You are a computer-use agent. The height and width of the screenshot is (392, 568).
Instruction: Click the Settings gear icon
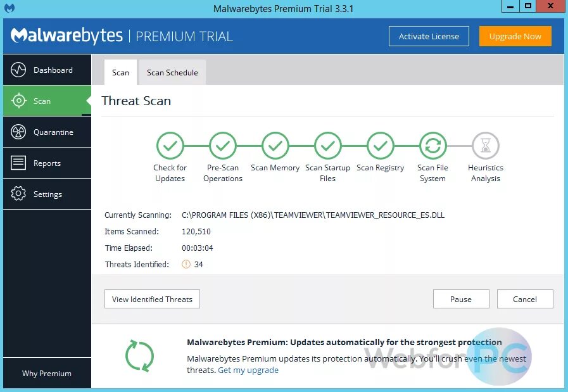click(18, 194)
